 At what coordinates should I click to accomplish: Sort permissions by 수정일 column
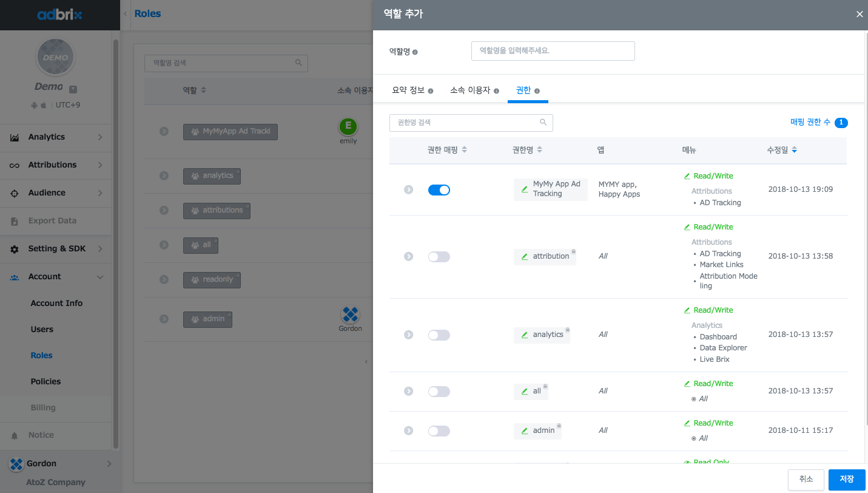(782, 150)
